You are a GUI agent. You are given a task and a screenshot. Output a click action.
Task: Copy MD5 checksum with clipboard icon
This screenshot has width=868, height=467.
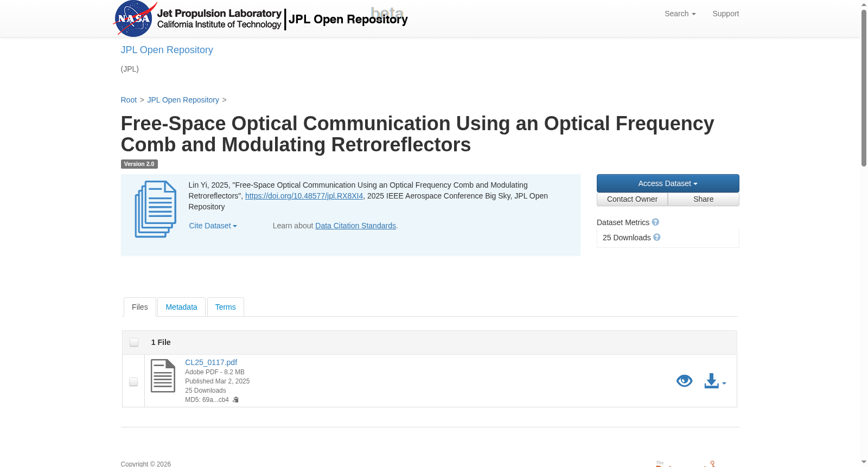click(x=235, y=400)
